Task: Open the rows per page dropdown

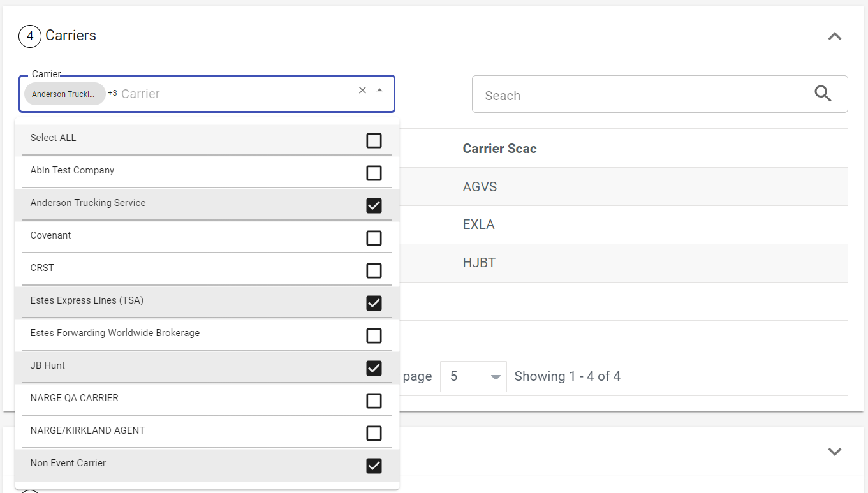Action: [473, 376]
